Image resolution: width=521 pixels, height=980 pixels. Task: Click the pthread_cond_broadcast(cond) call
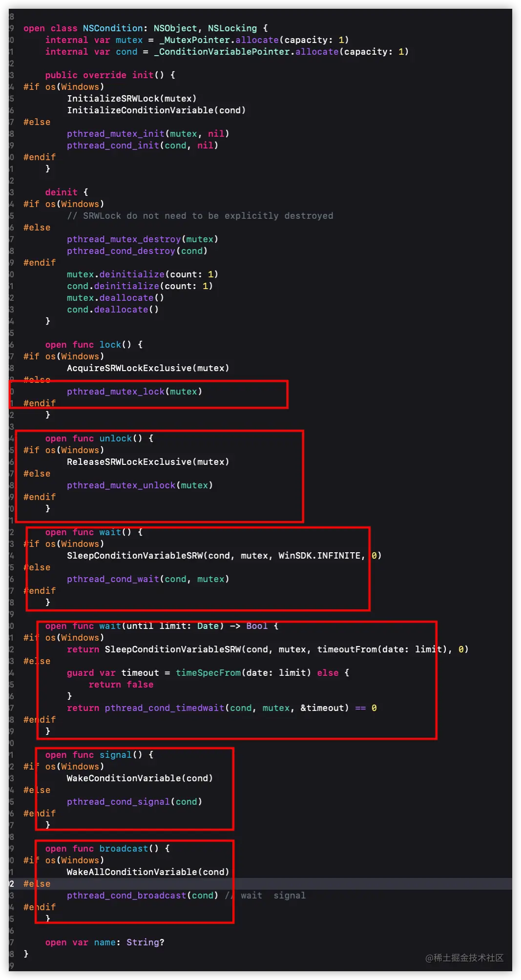(x=143, y=896)
